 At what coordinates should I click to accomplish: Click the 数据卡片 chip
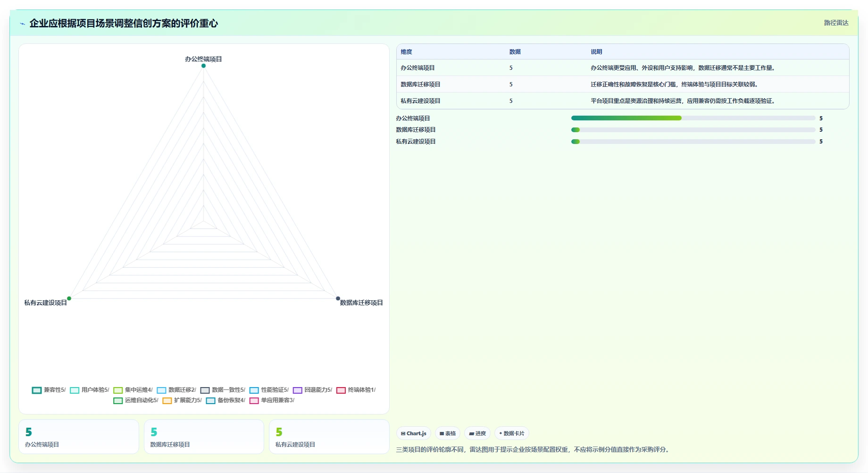click(x=512, y=433)
